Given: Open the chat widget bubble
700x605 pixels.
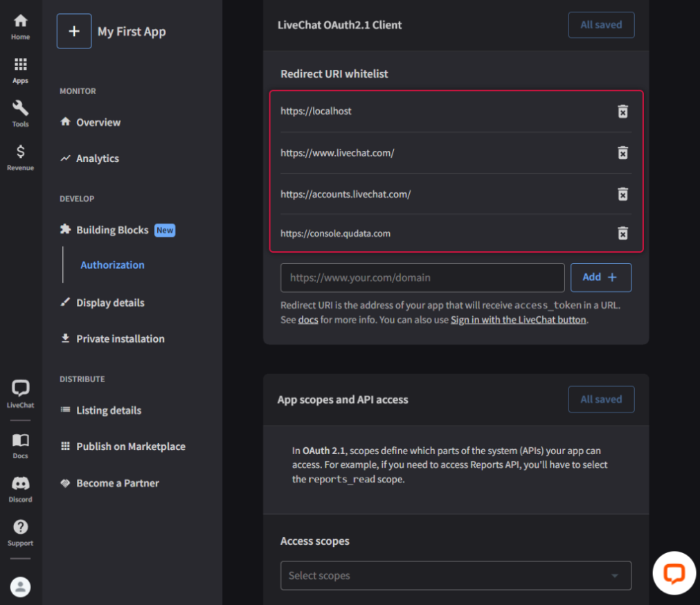Looking at the screenshot, I should coord(674,573).
